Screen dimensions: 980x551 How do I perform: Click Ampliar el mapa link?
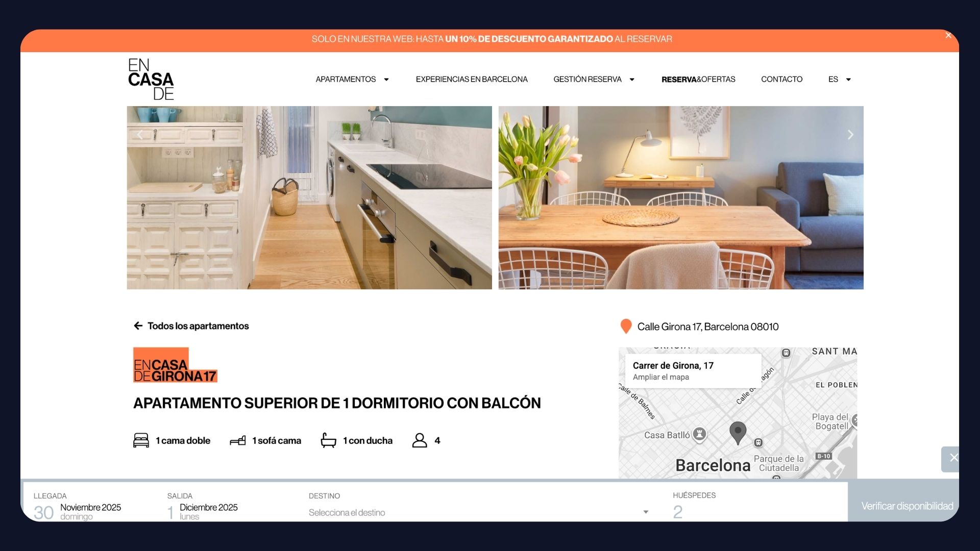tap(660, 377)
